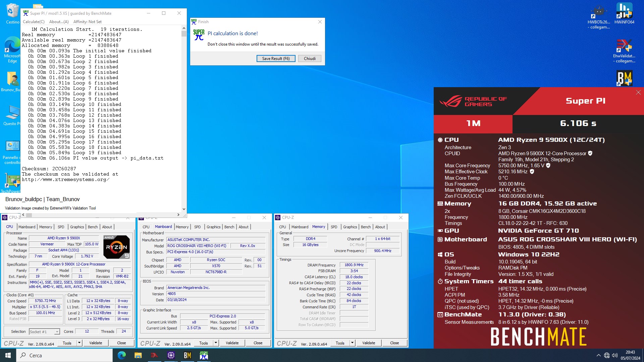Switch to Bench tab in Mainboard window
644x362 pixels.
pyautogui.click(x=229, y=227)
